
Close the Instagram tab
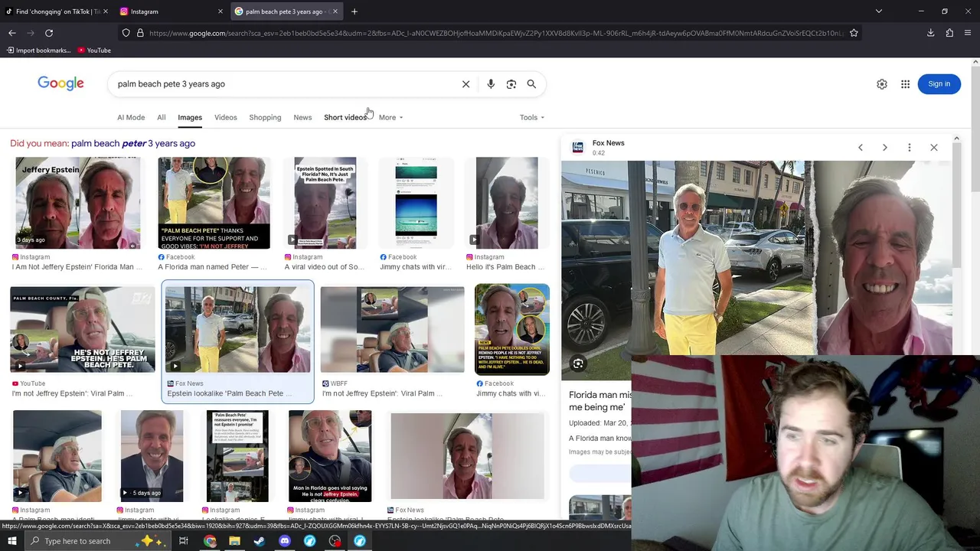coord(220,11)
